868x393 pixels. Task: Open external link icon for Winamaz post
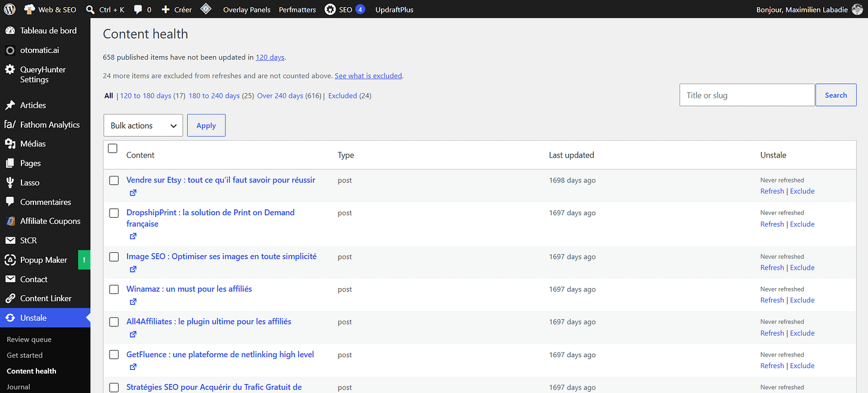pos(133,302)
